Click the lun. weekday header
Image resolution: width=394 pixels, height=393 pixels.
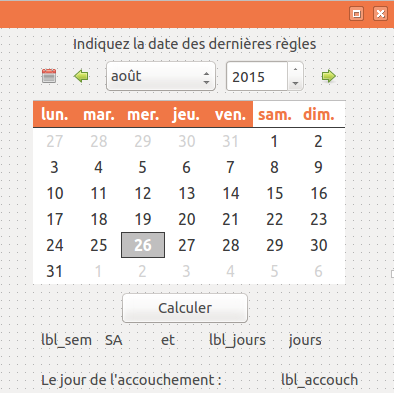tap(54, 114)
